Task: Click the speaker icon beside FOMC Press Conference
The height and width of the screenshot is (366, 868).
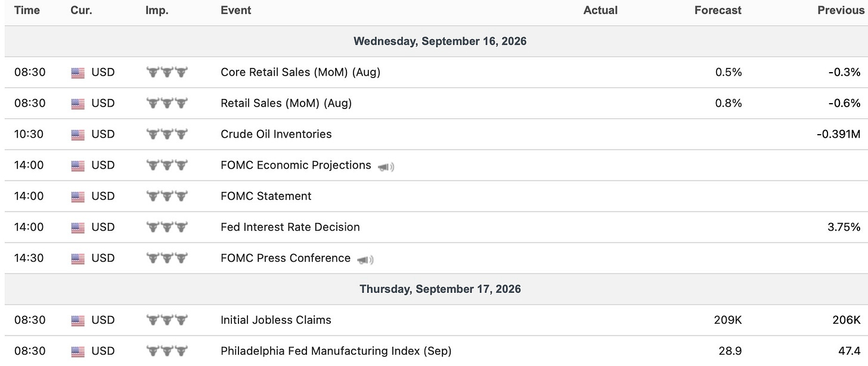Action: [365, 259]
